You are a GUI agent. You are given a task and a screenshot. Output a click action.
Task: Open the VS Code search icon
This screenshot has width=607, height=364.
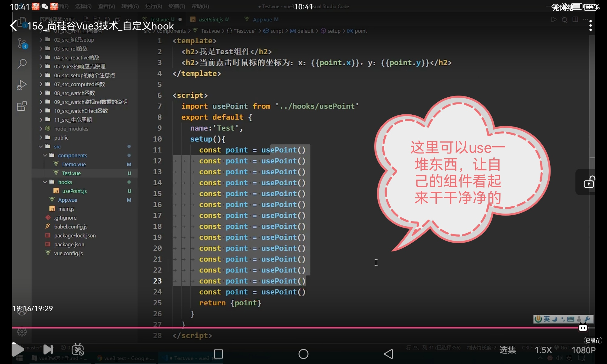pos(22,64)
